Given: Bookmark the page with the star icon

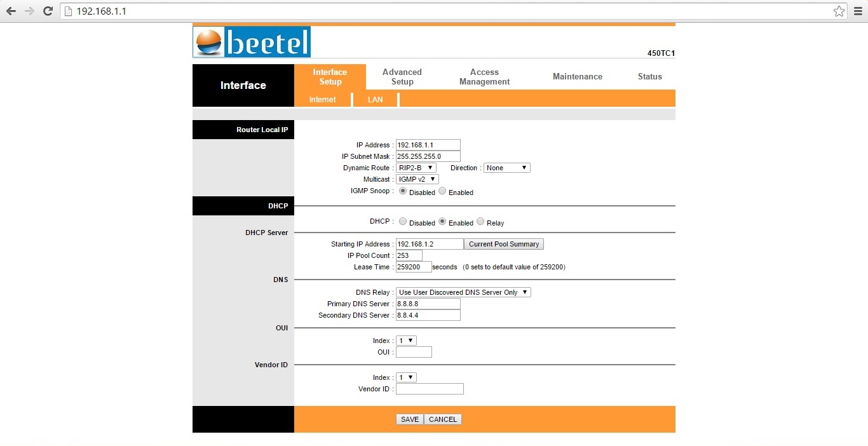Looking at the screenshot, I should pyautogui.click(x=839, y=11).
